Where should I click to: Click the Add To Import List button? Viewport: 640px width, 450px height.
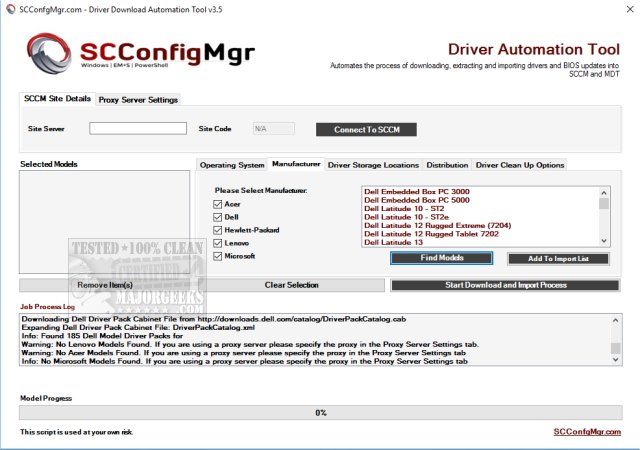(x=558, y=258)
